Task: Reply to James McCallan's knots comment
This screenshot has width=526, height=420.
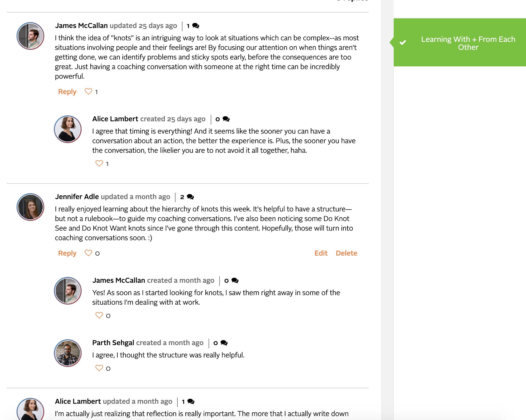Action: pyautogui.click(x=67, y=92)
